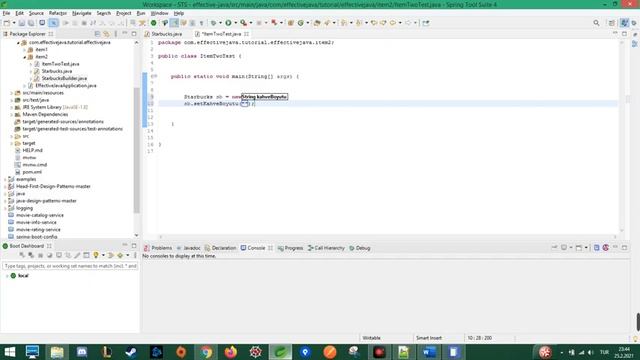
Task: Select ItemTwoTest.java in Package Explorer
Action: click(60, 64)
